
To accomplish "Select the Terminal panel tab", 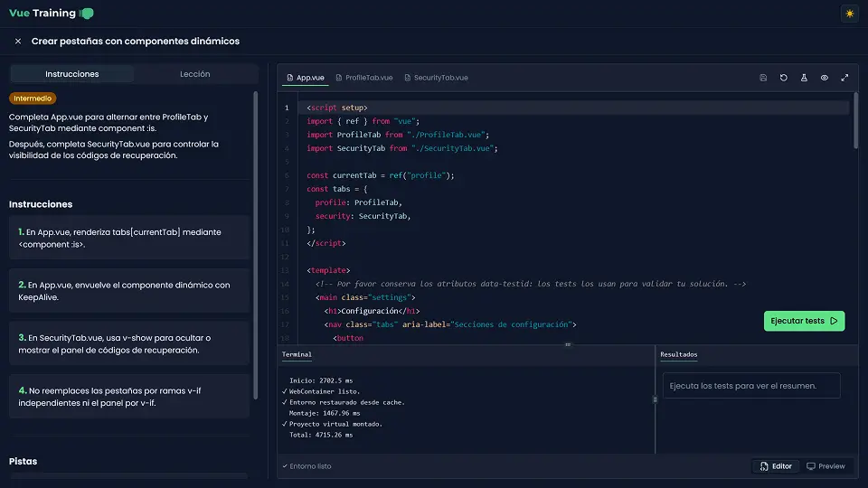I will point(297,354).
